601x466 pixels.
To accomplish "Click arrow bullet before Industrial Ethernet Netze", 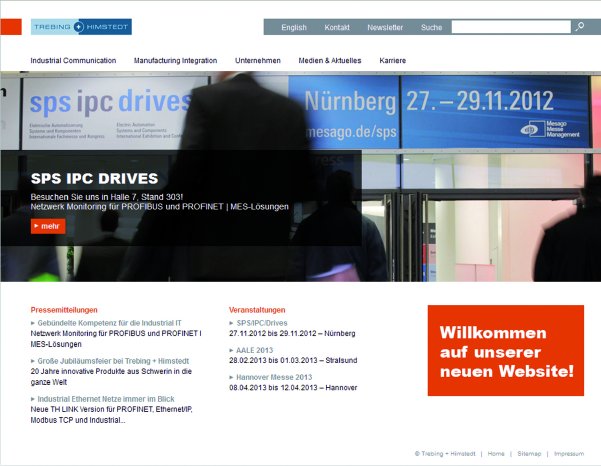I will (33, 399).
